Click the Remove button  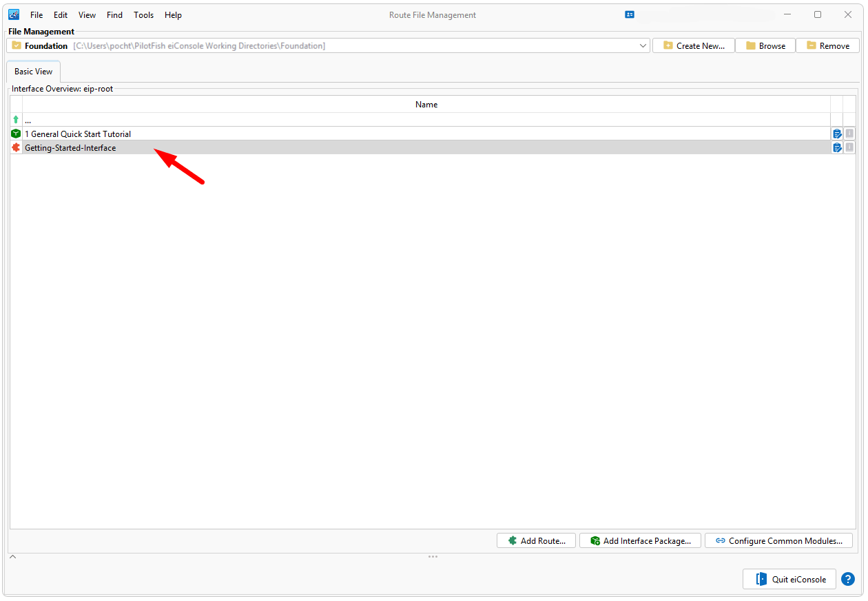point(828,45)
